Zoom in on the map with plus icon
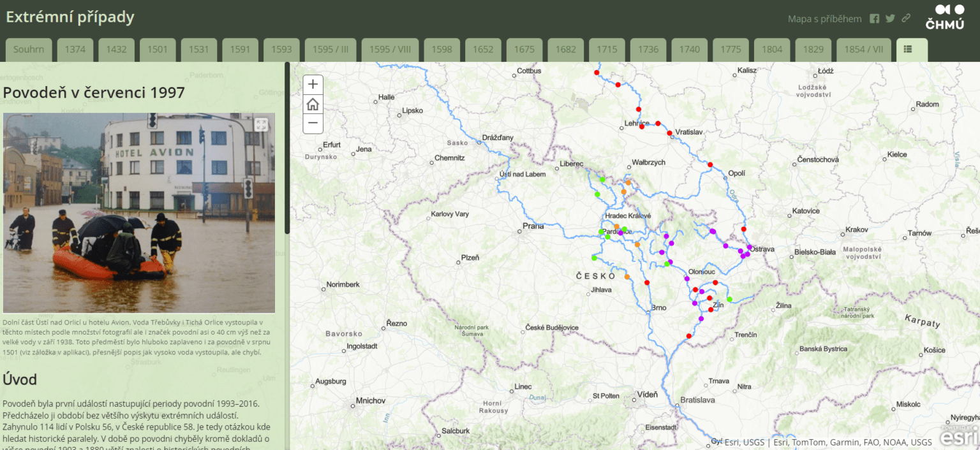Image resolution: width=980 pixels, height=450 pixels. click(313, 84)
